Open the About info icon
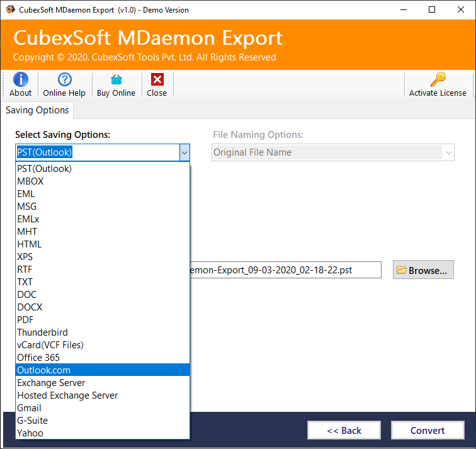The width and height of the screenshot is (476, 449). [20, 79]
